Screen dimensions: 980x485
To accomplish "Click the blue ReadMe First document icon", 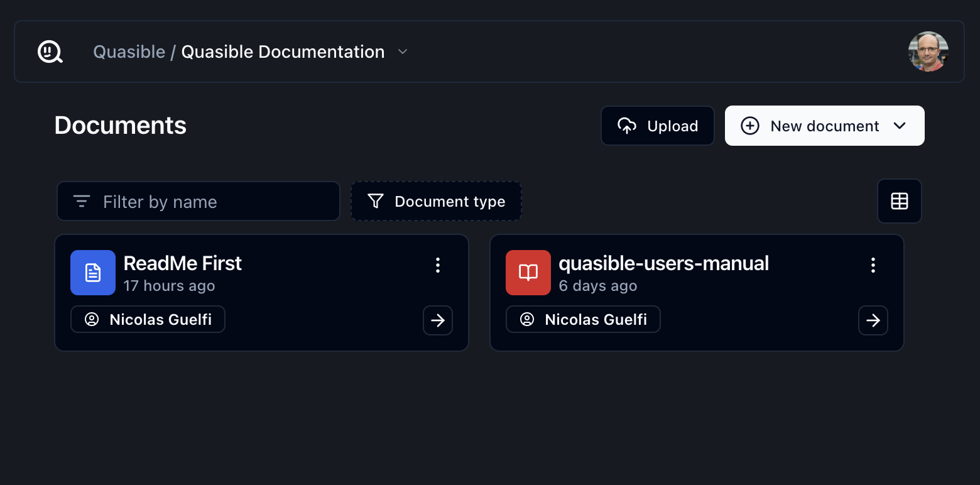I will tap(93, 273).
